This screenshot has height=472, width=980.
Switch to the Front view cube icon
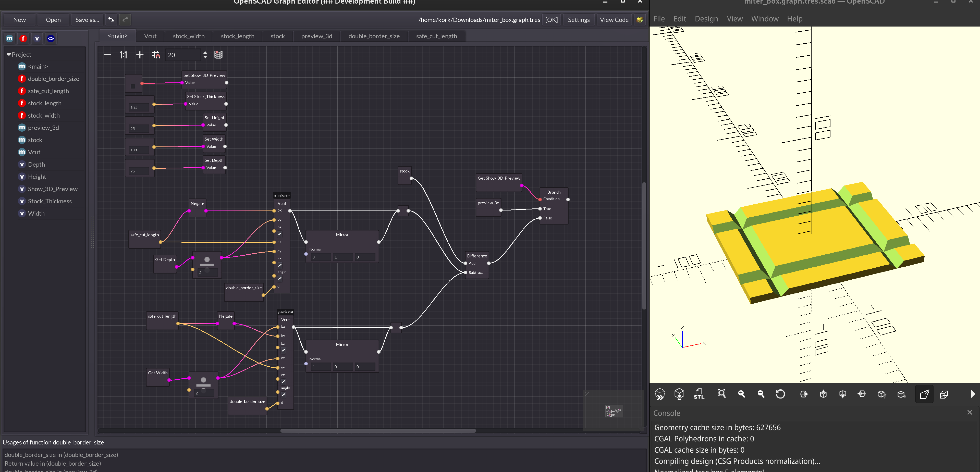(x=881, y=394)
